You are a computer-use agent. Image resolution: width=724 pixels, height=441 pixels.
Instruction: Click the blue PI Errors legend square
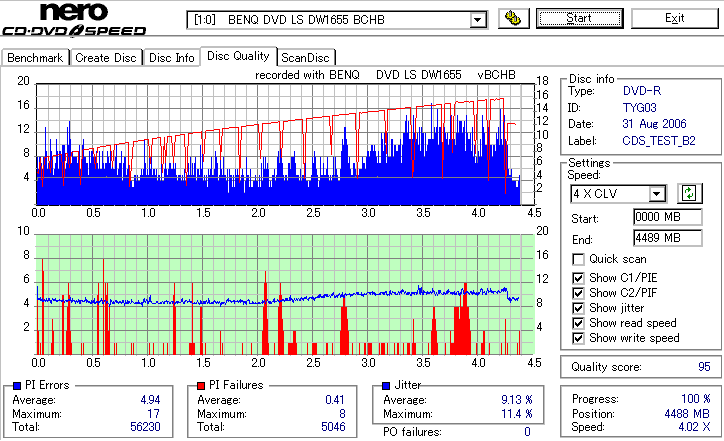17,386
